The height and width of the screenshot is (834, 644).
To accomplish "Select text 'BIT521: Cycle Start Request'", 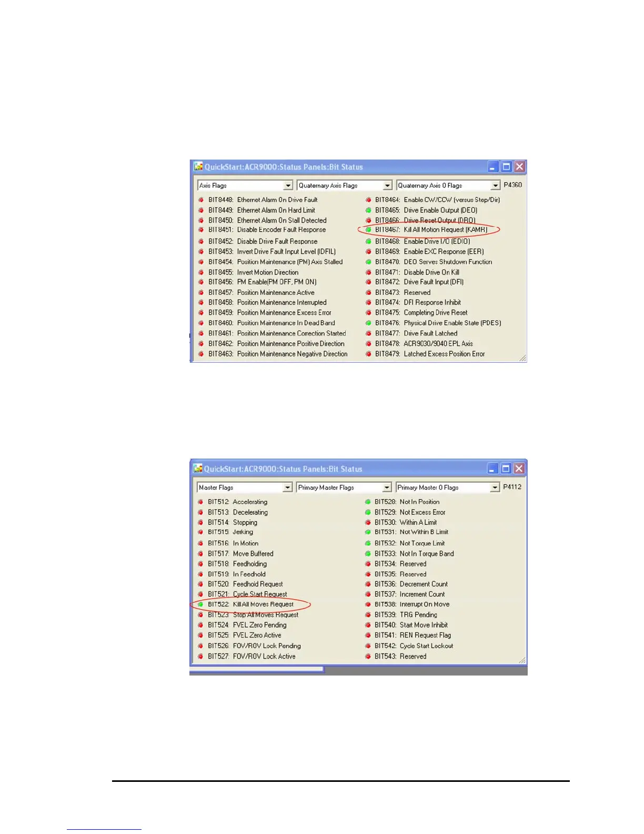I will [x=247, y=594].
